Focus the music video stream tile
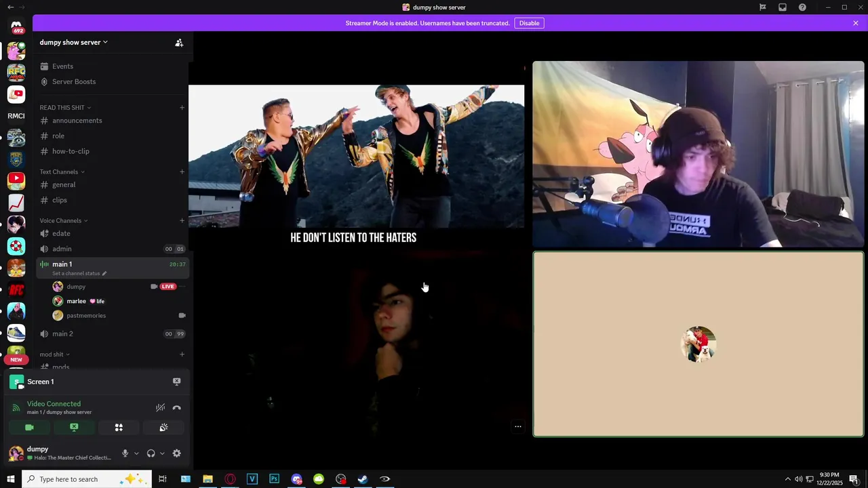Viewport: 868px width, 488px height. point(356,157)
